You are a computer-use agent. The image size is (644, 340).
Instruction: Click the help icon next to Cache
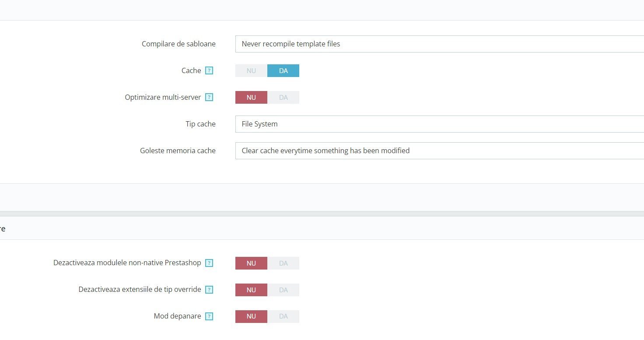point(209,70)
